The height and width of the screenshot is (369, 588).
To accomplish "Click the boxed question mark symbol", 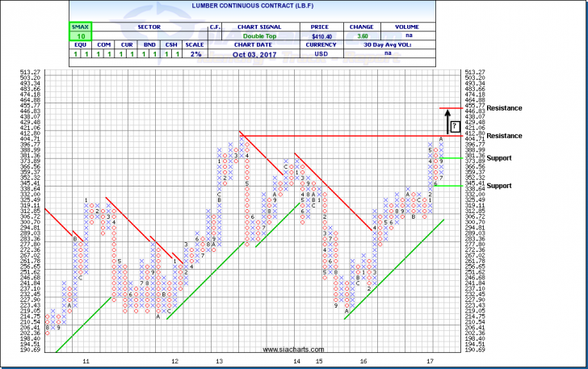I will [x=455, y=126].
